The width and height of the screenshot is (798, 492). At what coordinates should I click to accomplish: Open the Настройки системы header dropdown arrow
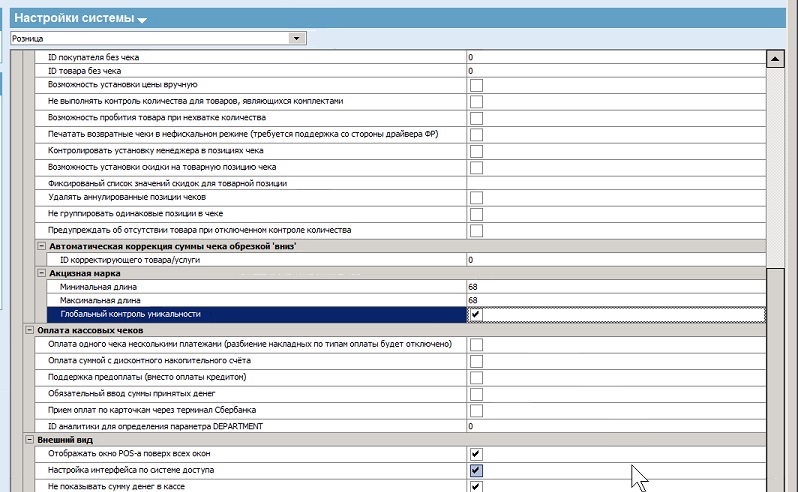click(x=142, y=20)
